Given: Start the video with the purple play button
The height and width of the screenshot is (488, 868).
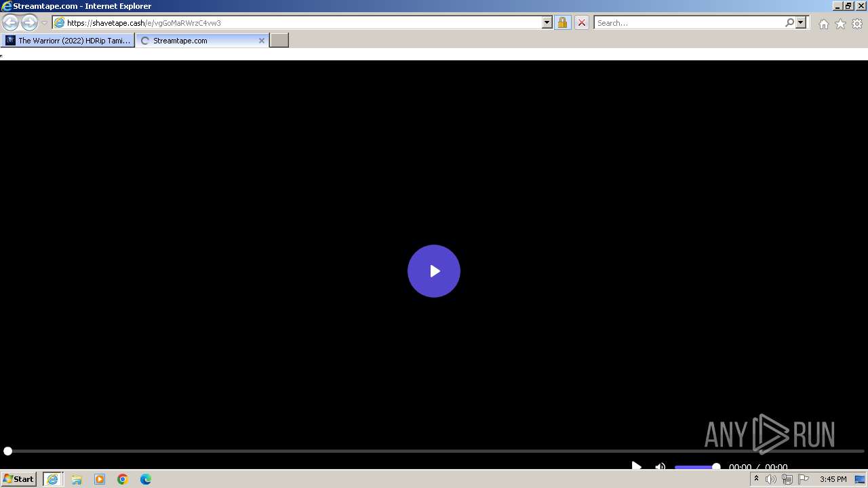Looking at the screenshot, I should click(x=434, y=271).
